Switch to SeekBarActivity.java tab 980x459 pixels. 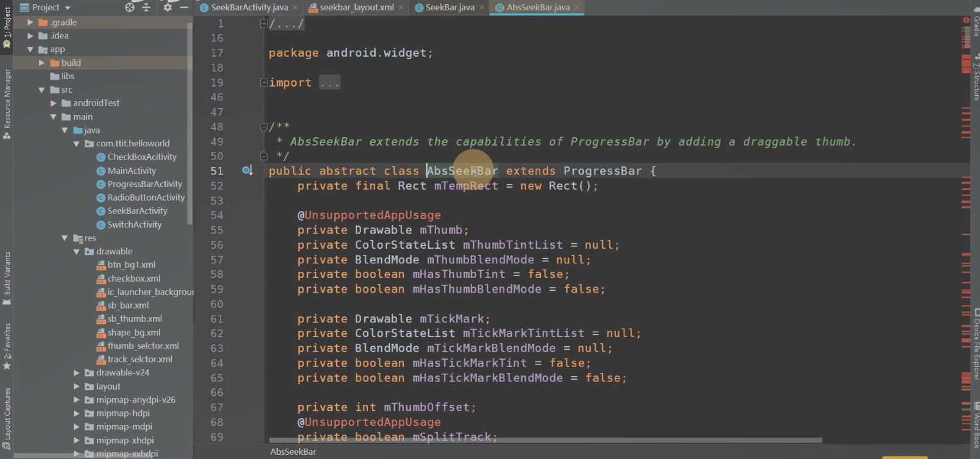point(249,7)
